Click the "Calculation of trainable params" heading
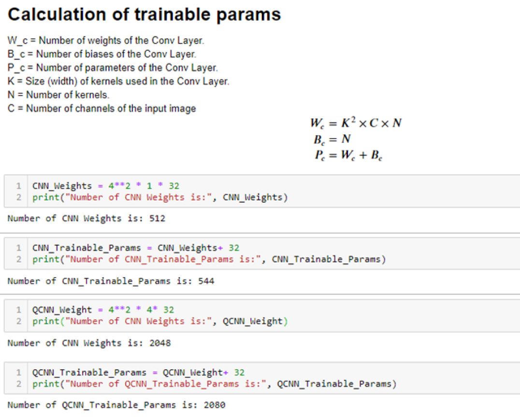 (x=144, y=14)
